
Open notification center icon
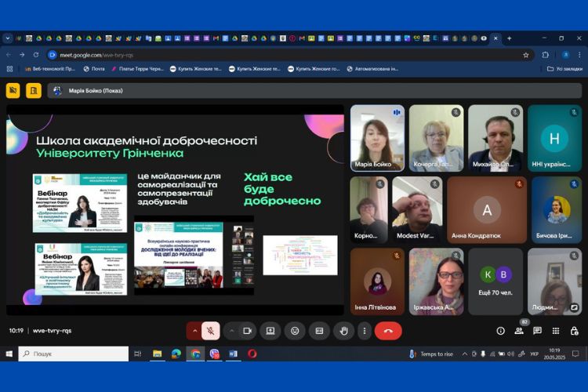point(575,354)
